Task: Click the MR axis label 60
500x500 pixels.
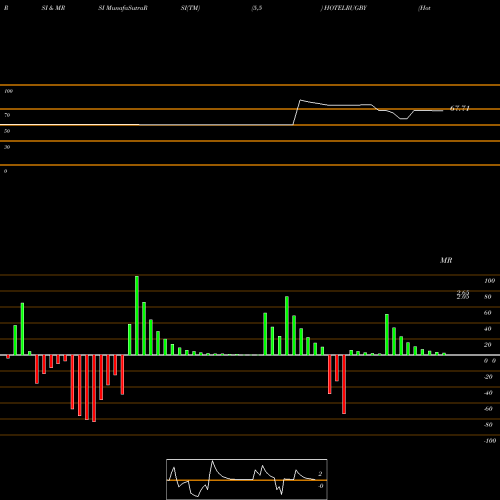Action: tap(488, 313)
